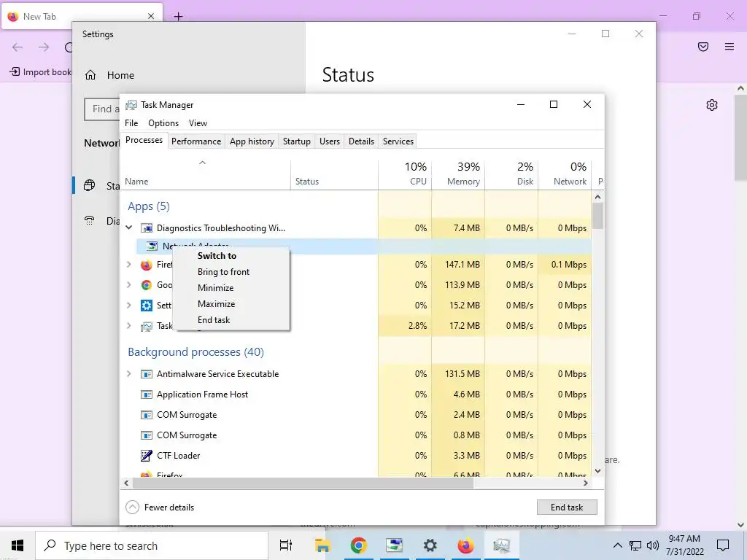The height and width of the screenshot is (560, 747).
Task: Choose End task in the context menu
Action: click(x=231, y=320)
